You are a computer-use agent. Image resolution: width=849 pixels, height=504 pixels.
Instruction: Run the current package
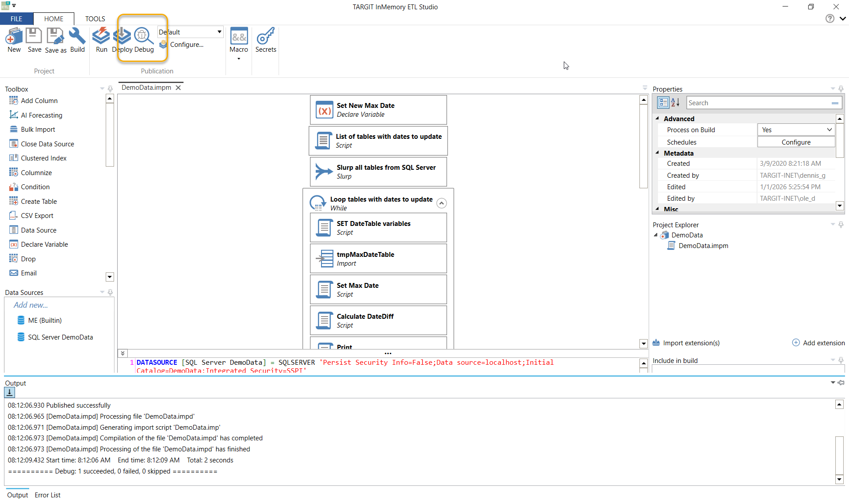tap(101, 40)
